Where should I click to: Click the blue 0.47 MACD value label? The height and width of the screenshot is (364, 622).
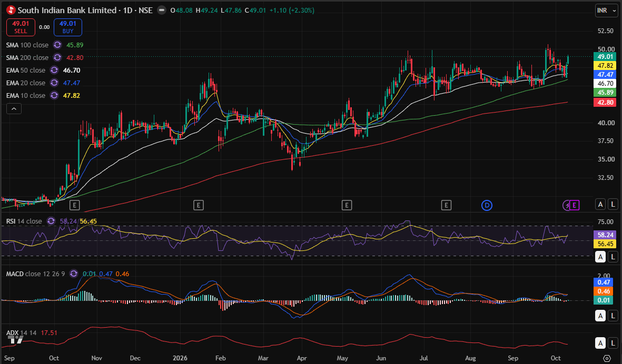coord(604,282)
